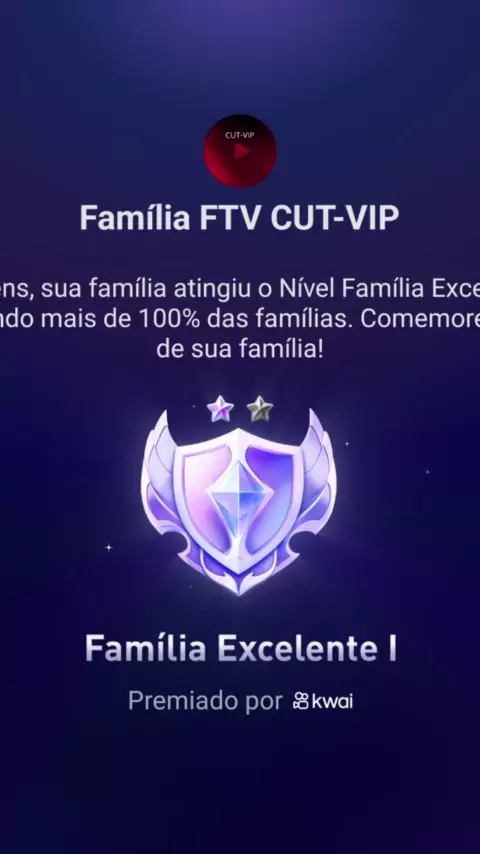The height and width of the screenshot is (854, 480).
Task: Click the word 'CUT-VIP' in the family title
Action: 335,218
